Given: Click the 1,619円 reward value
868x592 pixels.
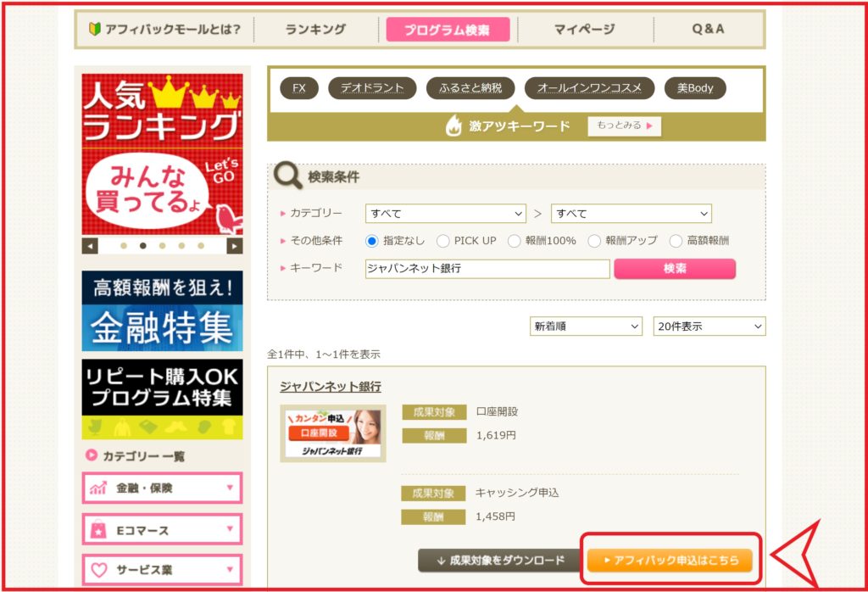Looking at the screenshot, I should (x=496, y=435).
